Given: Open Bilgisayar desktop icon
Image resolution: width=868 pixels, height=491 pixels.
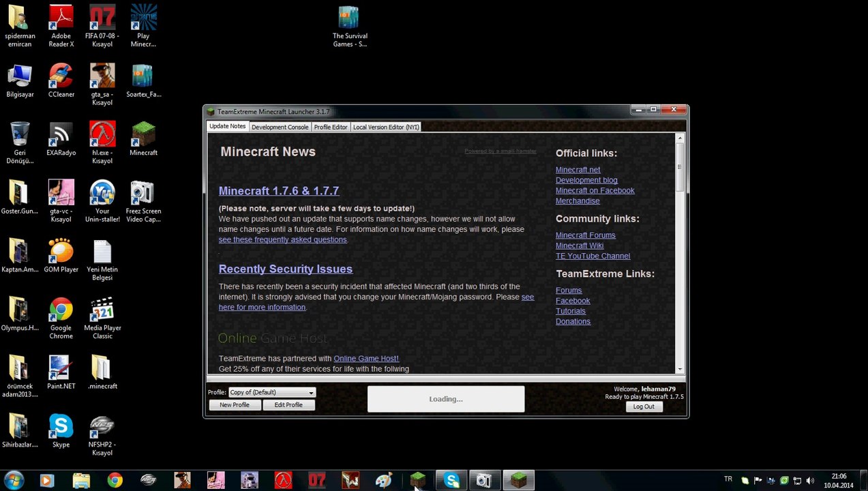Looking at the screenshot, I should click(x=20, y=81).
